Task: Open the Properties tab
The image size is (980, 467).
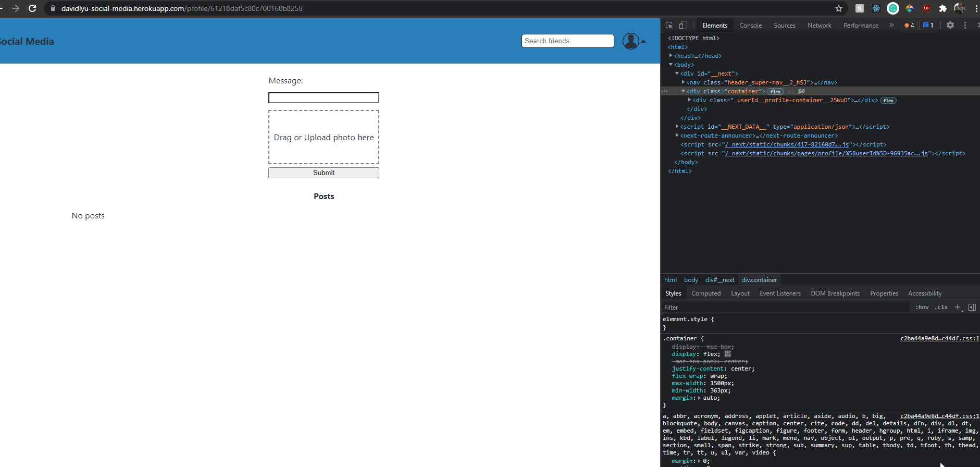Action: pos(884,293)
